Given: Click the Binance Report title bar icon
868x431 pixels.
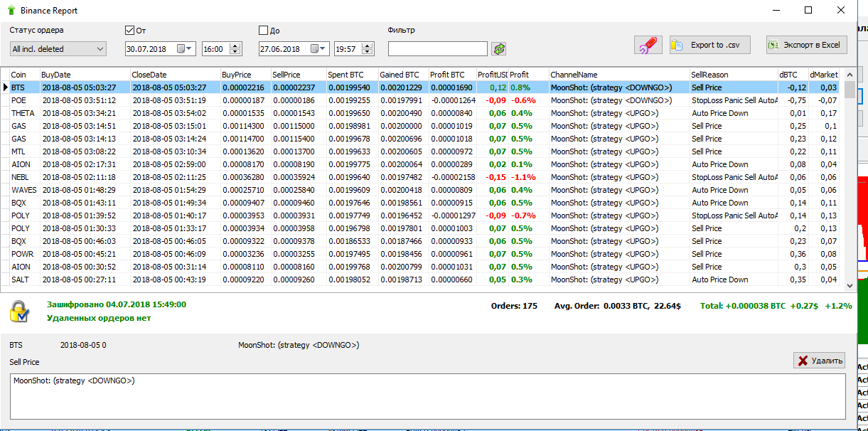Looking at the screenshot, I should click(x=11, y=11).
